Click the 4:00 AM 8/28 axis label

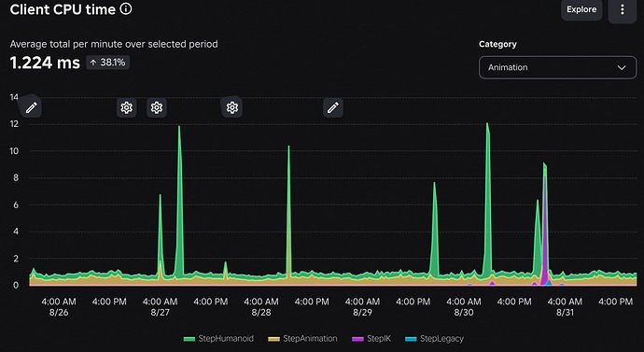261,307
